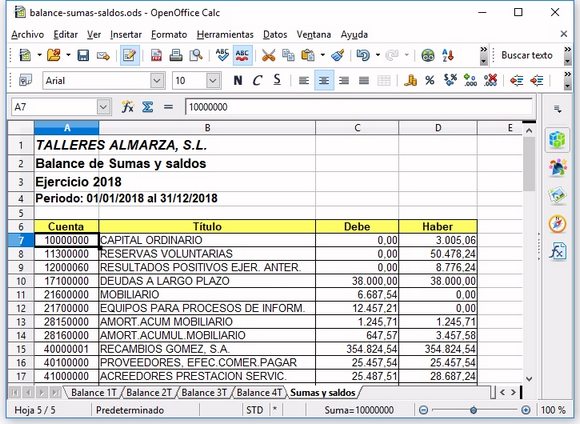Align text right

(344, 80)
